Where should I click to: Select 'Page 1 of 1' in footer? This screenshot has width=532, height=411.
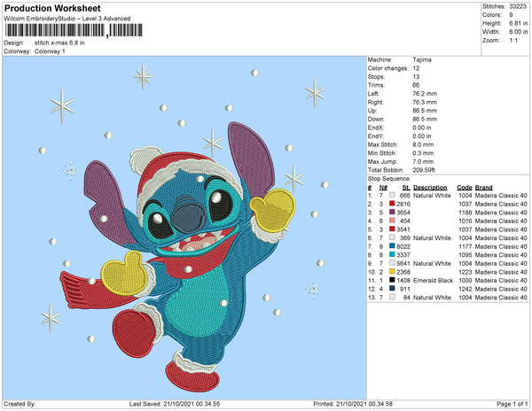pos(512,404)
